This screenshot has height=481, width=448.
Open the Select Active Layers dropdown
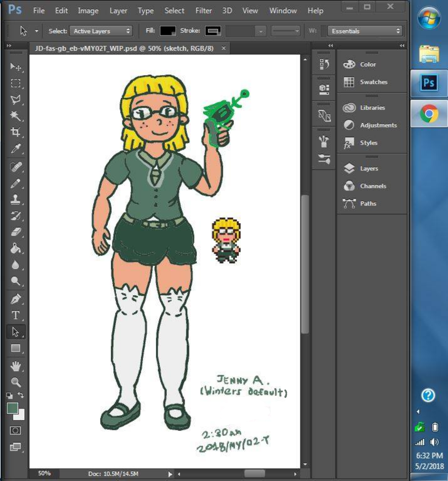pyautogui.click(x=101, y=31)
